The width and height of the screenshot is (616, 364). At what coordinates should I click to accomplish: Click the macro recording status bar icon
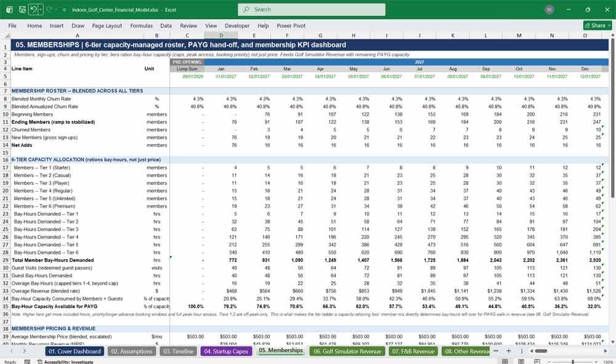pos(27,362)
